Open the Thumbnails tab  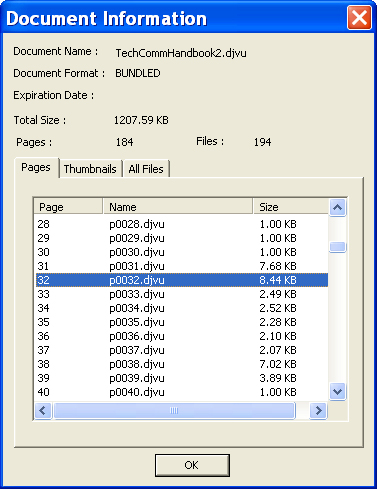[x=90, y=169]
